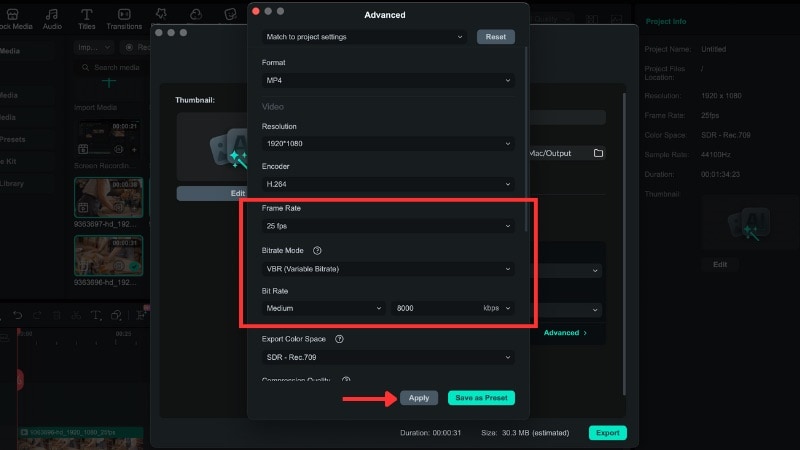Click the Compression Quality help icon

click(346, 380)
